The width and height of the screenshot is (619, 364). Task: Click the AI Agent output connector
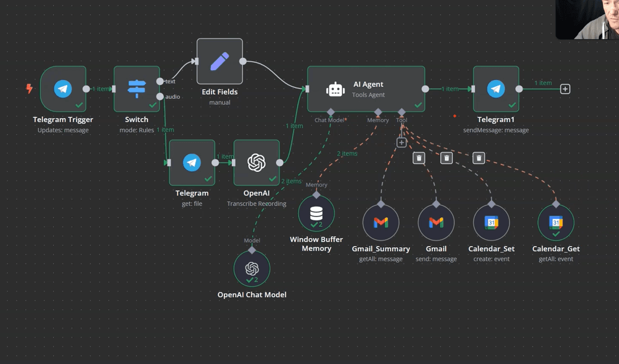[x=425, y=89]
